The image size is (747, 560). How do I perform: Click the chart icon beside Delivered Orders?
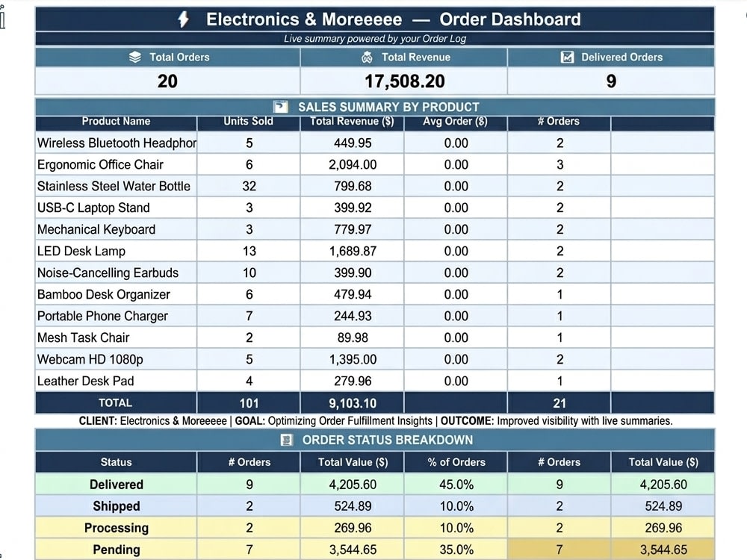(x=567, y=57)
